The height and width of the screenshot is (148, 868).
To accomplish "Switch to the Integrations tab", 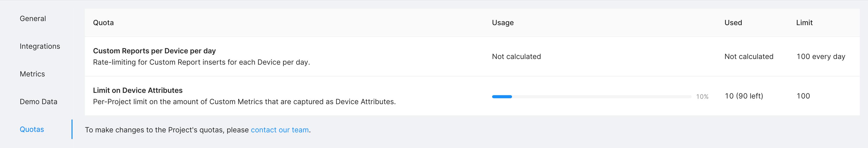I will 40,46.
